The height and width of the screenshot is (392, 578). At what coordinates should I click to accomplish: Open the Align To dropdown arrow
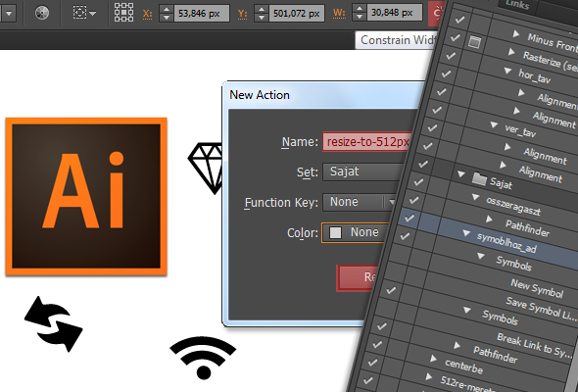92,14
